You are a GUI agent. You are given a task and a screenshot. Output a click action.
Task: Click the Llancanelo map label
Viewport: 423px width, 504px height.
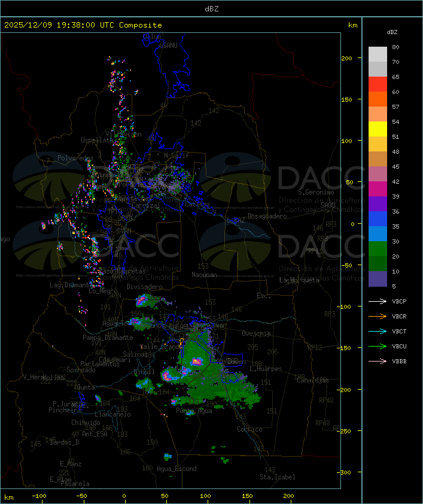pos(112,414)
